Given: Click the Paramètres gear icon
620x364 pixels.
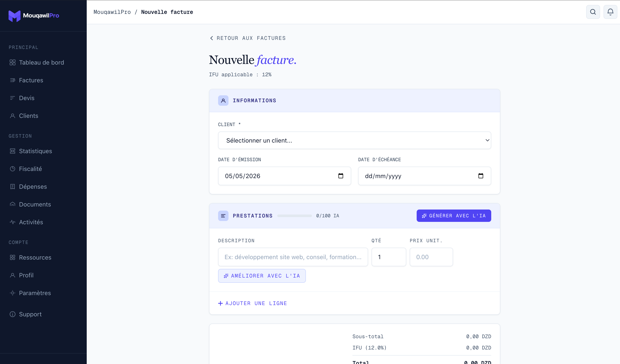Looking at the screenshot, I should [13, 293].
